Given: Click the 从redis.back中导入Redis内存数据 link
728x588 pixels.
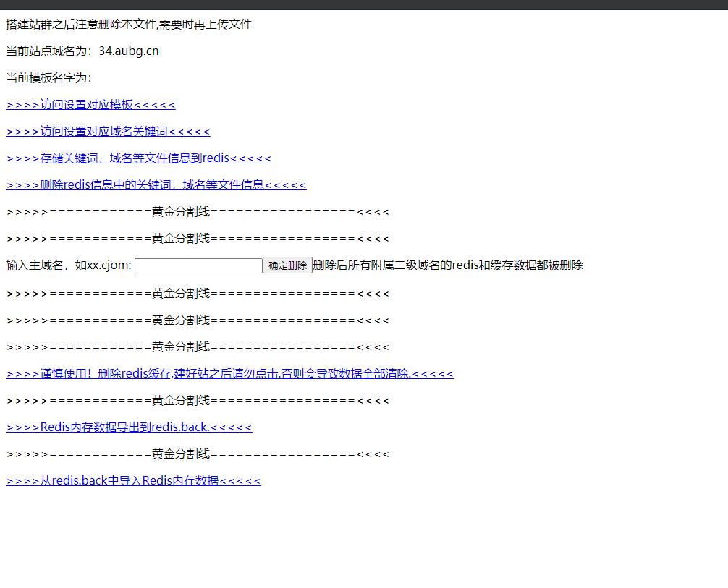Looking at the screenshot, I should 133,481.
